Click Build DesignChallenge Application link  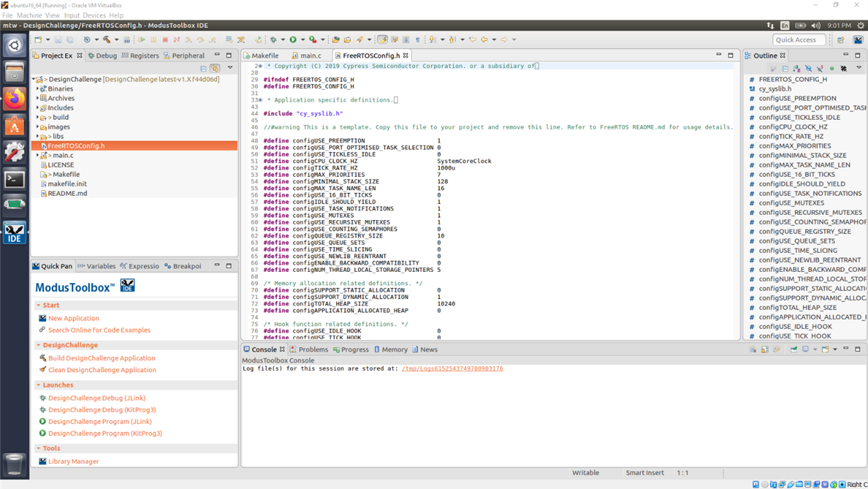(x=101, y=358)
